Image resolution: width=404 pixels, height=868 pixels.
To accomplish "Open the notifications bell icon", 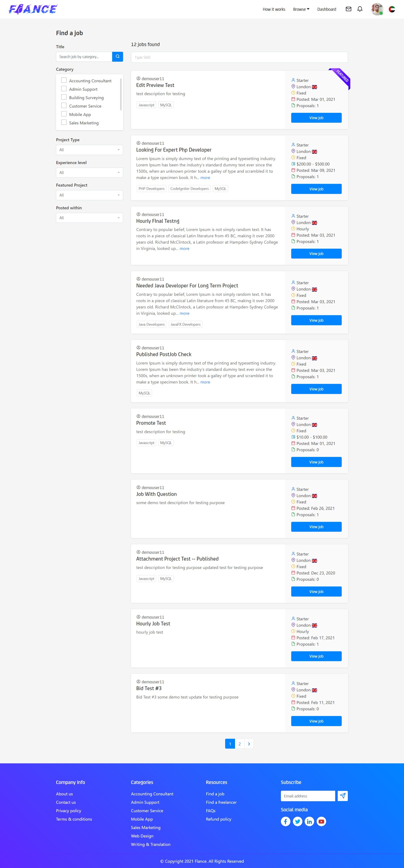I will point(360,9).
